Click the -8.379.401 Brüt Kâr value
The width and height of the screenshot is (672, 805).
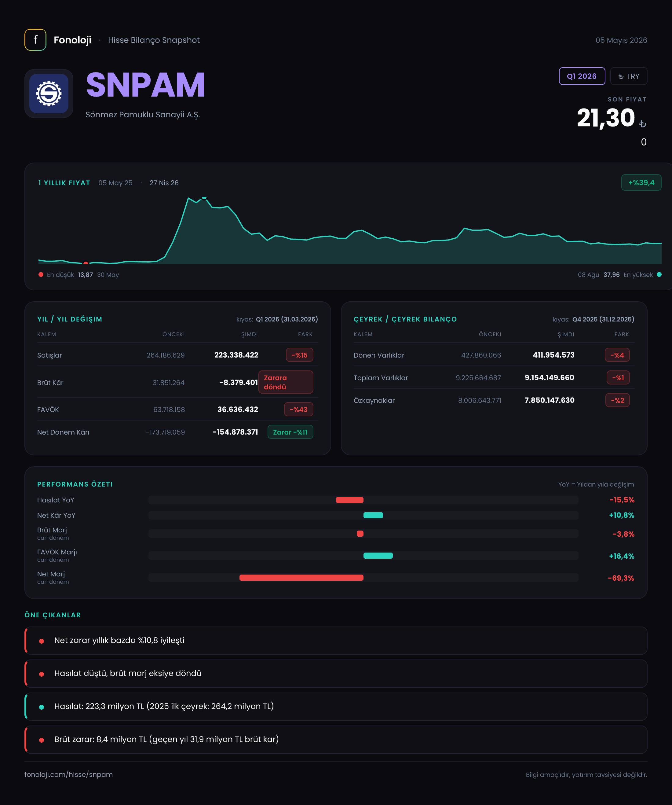[238, 383]
